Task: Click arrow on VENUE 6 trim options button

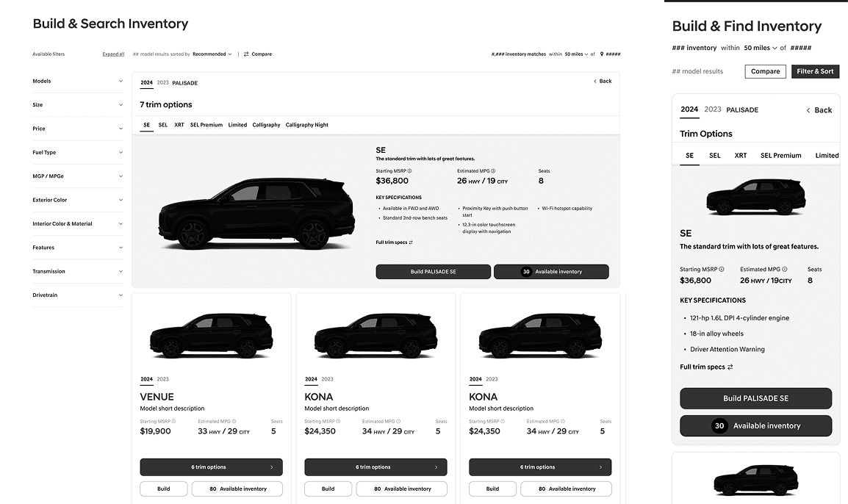Action: click(271, 467)
